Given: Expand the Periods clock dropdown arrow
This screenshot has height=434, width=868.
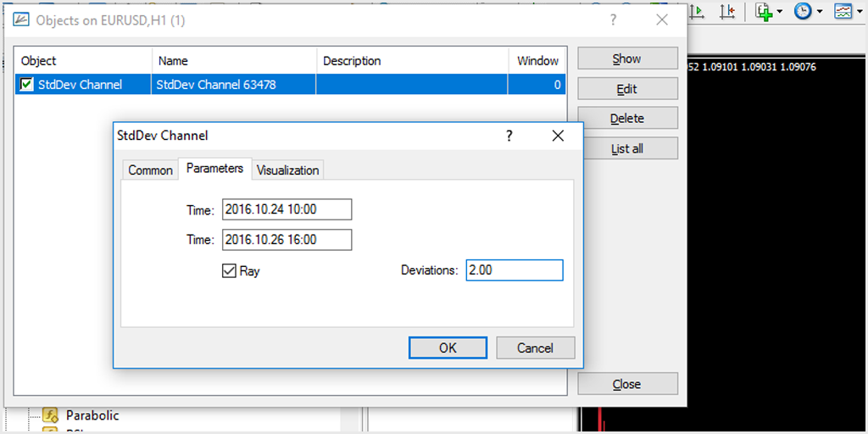Looking at the screenshot, I should pyautogui.click(x=820, y=12).
